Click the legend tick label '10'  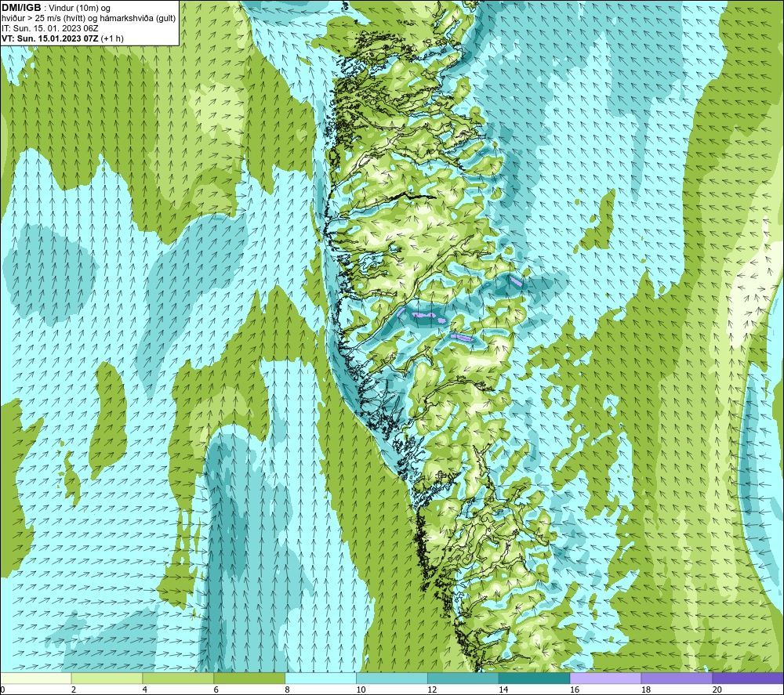click(361, 690)
